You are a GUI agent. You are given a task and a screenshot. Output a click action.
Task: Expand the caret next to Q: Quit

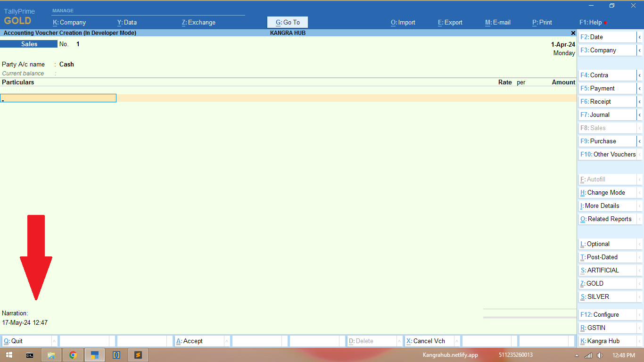pos(54,341)
